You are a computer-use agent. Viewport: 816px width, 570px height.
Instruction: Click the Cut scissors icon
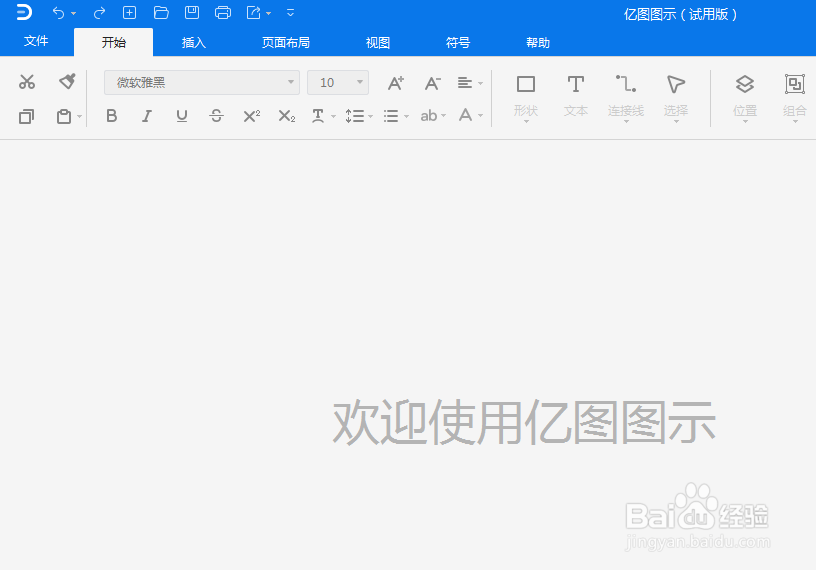27,82
